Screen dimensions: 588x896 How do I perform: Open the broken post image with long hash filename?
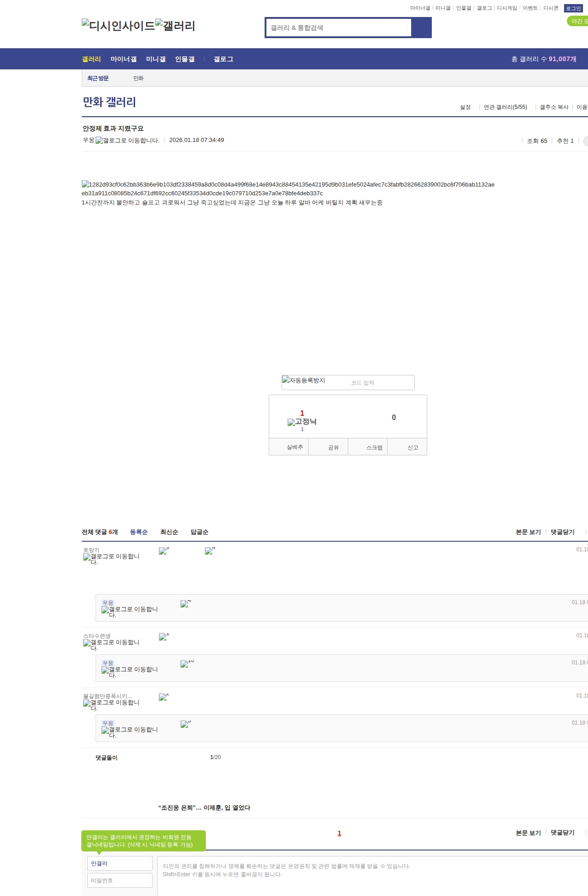[x=288, y=189]
